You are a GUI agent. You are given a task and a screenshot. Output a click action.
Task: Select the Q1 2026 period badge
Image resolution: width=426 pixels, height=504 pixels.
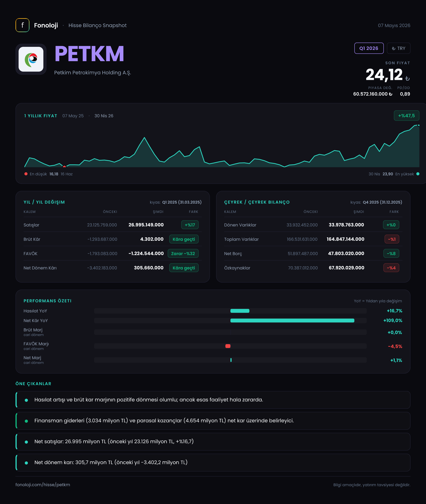369,48
